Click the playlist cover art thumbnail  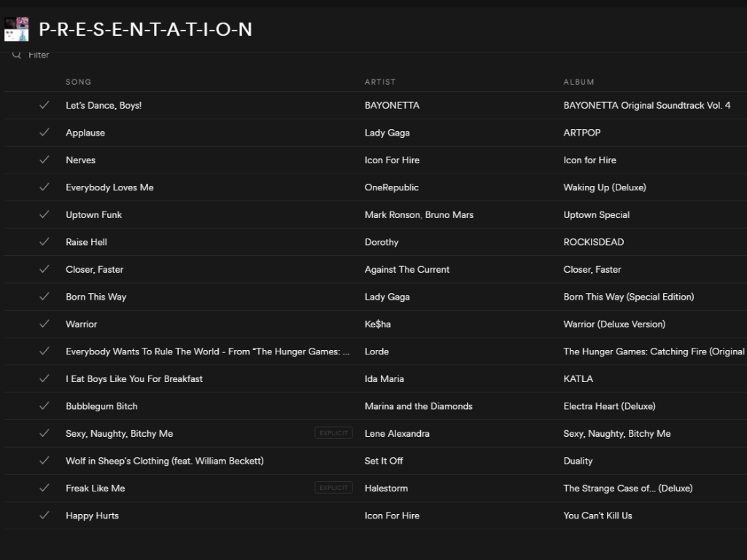click(x=17, y=29)
